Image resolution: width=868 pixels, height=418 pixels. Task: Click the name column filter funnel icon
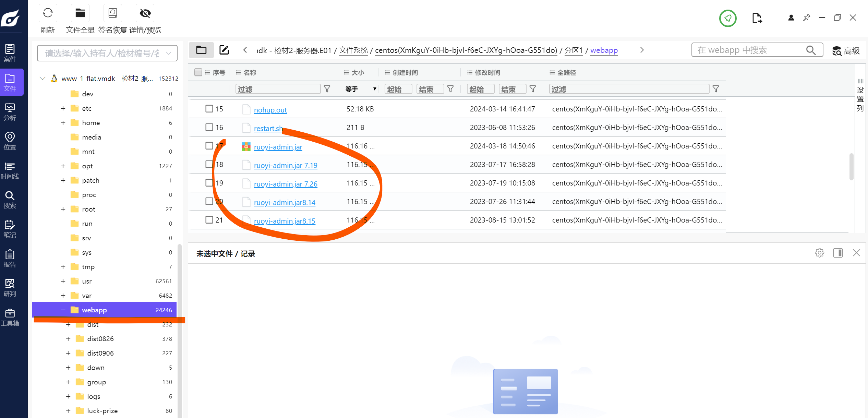click(327, 89)
